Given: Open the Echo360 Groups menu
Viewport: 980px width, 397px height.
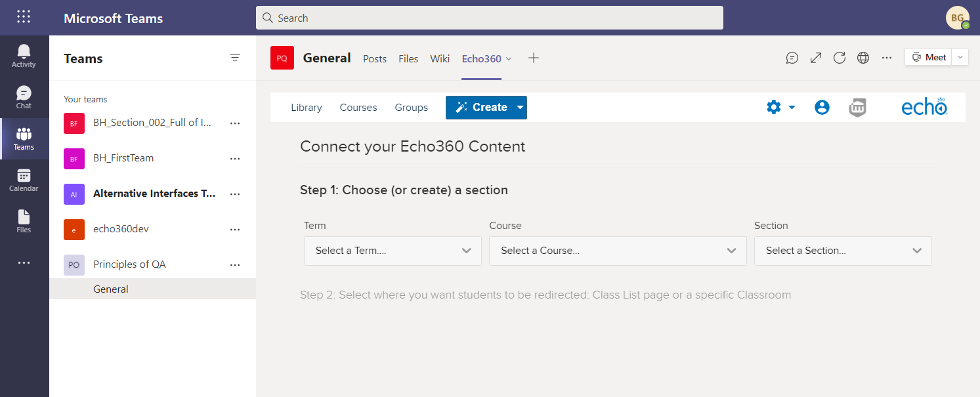Looking at the screenshot, I should pos(412,108).
